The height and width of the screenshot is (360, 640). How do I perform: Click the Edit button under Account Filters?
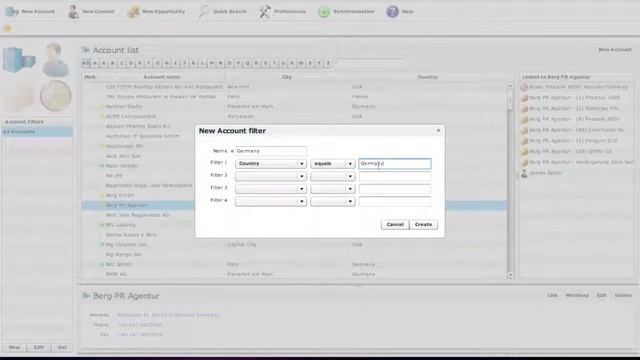38,347
